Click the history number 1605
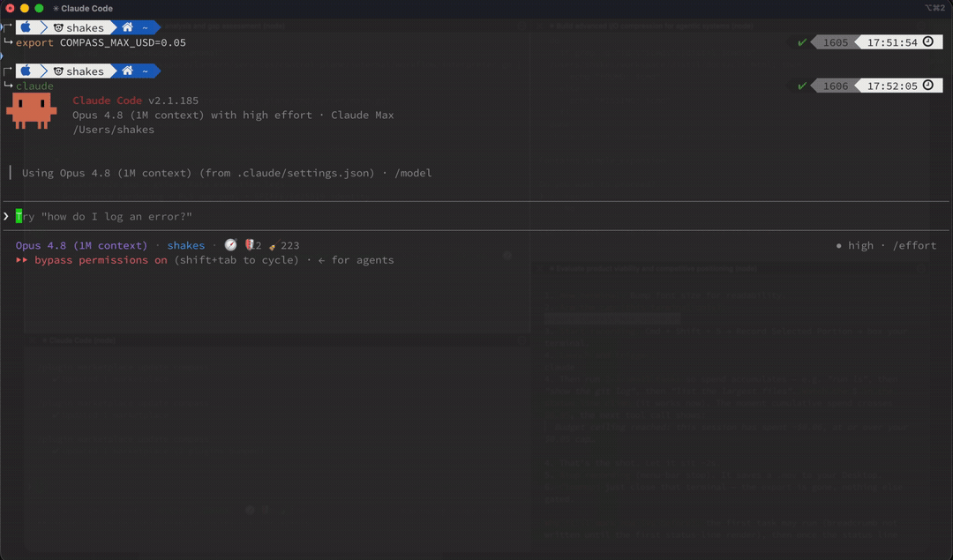Screen dimensions: 953x560 tap(835, 42)
